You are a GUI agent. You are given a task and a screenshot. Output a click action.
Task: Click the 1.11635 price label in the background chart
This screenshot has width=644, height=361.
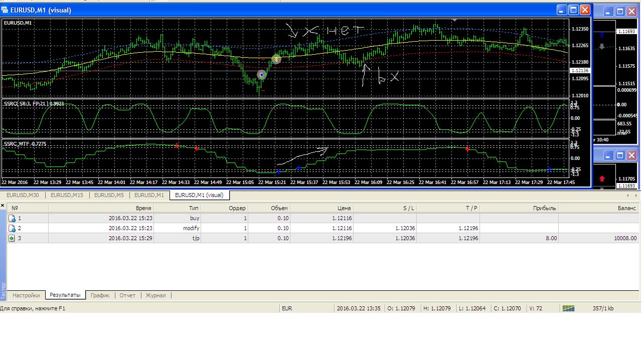pos(626,49)
